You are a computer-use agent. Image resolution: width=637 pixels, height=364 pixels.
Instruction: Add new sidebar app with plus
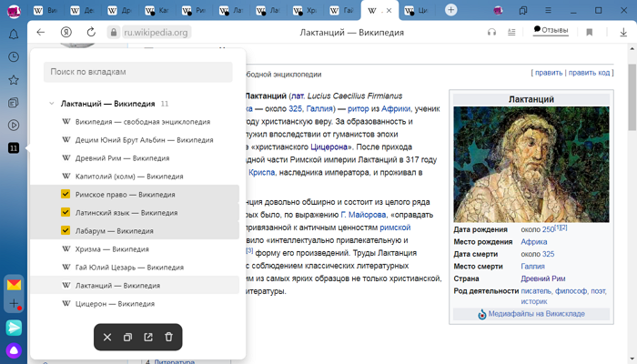(14, 303)
